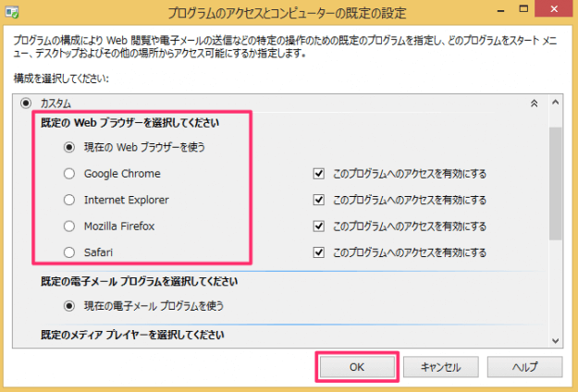Select 現在の Web ブラウザーを使う option
The height and width of the screenshot is (392, 578).
coord(69,147)
